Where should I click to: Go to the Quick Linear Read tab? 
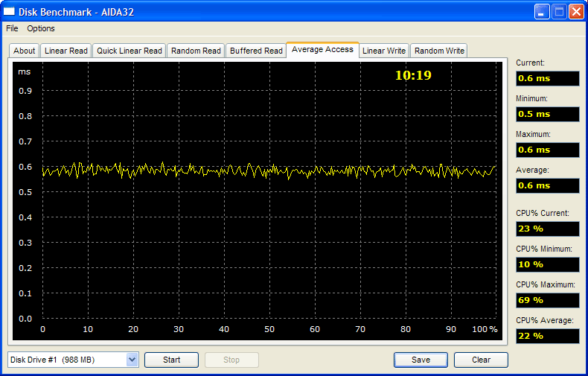pyautogui.click(x=129, y=51)
